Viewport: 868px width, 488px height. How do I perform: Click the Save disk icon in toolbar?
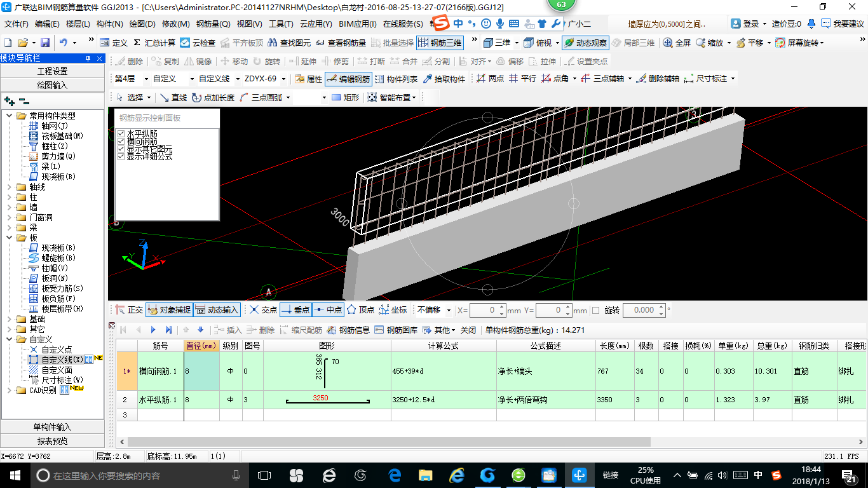point(45,43)
